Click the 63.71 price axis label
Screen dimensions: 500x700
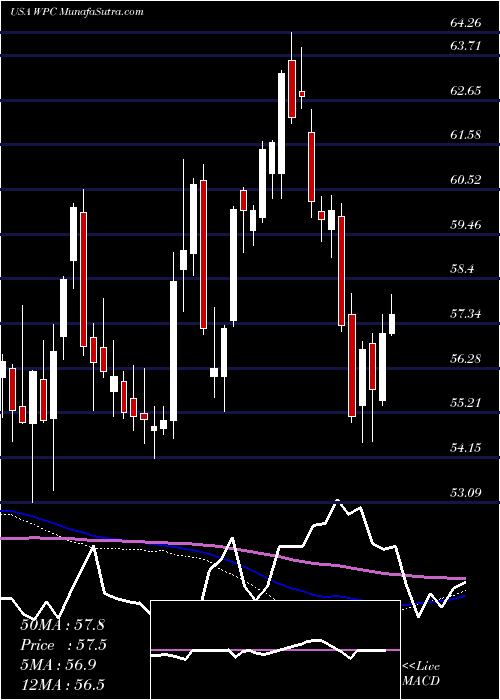(466, 46)
